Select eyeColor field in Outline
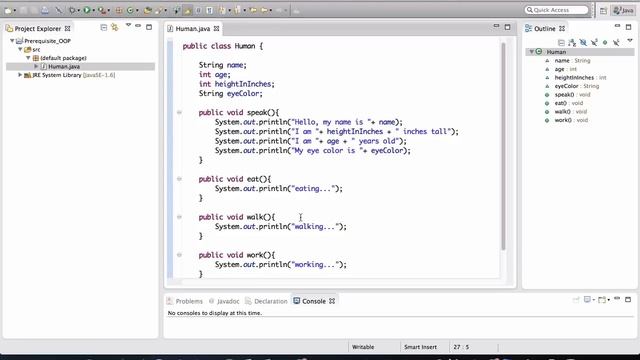 point(576,86)
